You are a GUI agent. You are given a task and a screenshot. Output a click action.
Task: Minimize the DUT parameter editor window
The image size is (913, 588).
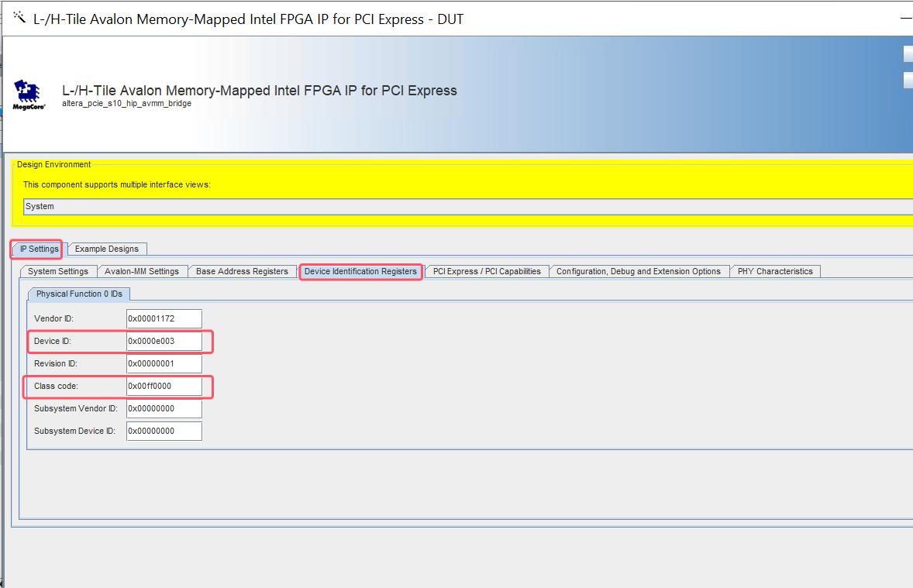[906, 19]
